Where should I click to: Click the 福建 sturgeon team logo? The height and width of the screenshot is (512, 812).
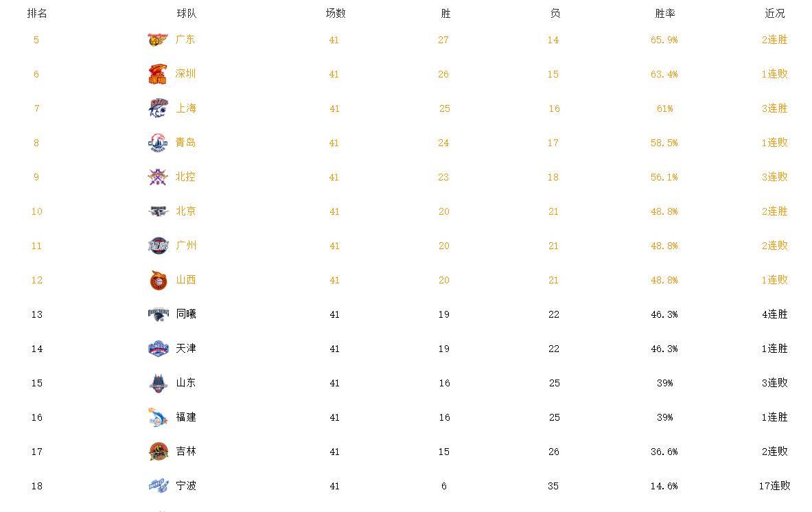(158, 417)
